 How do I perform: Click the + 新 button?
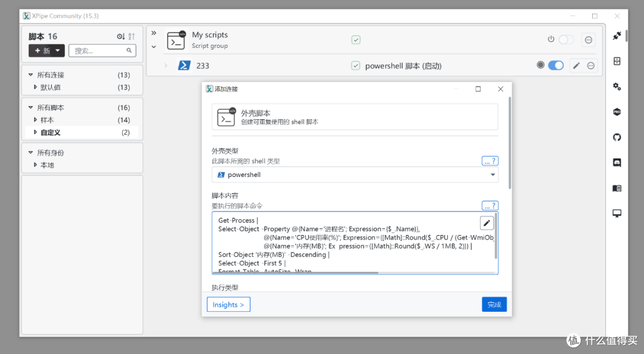(42, 51)
